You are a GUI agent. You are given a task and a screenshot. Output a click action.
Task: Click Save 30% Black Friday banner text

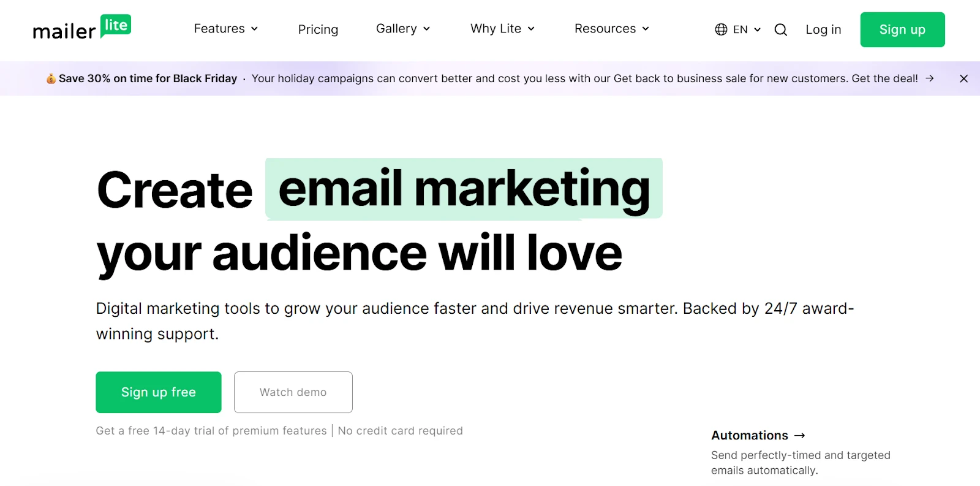click(148, 78)
